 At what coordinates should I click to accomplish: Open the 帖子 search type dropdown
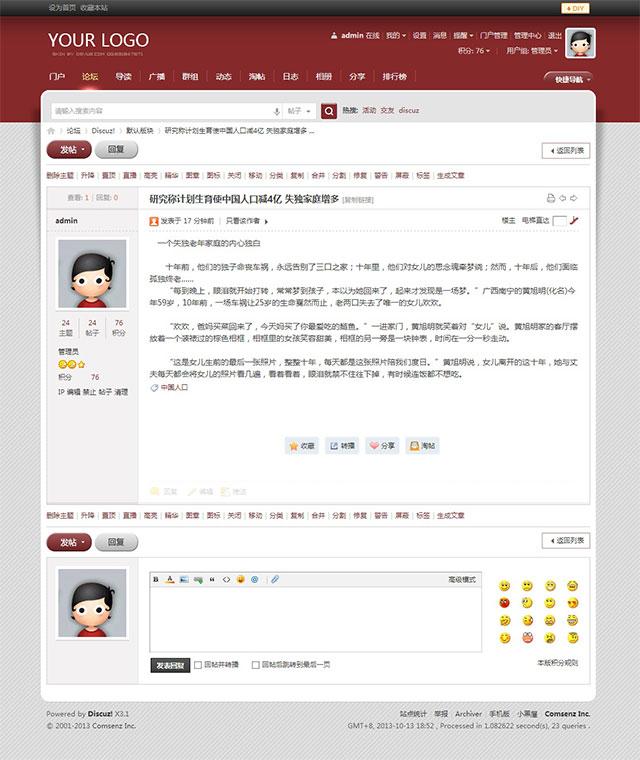click(x=299, y=111)
